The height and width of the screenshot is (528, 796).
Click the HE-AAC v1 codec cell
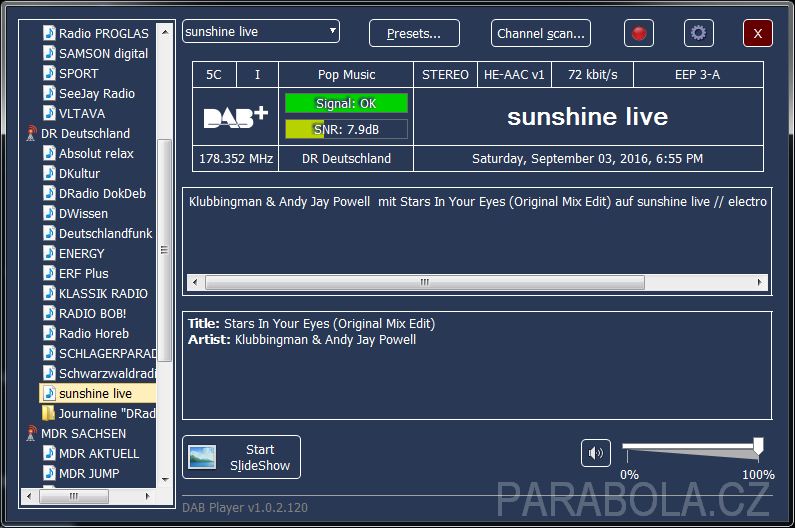tap(514, 75)
